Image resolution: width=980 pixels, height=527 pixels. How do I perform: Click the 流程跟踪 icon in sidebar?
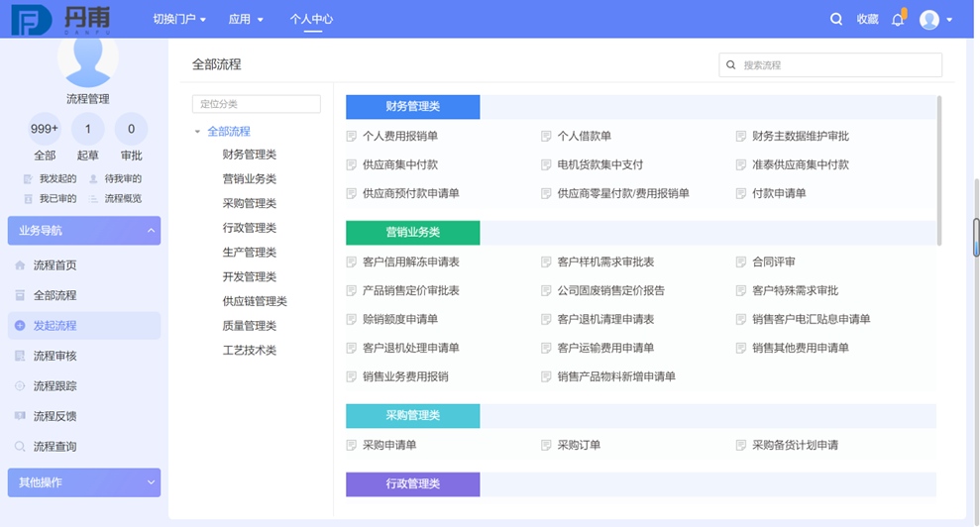[x=20, y=386]
